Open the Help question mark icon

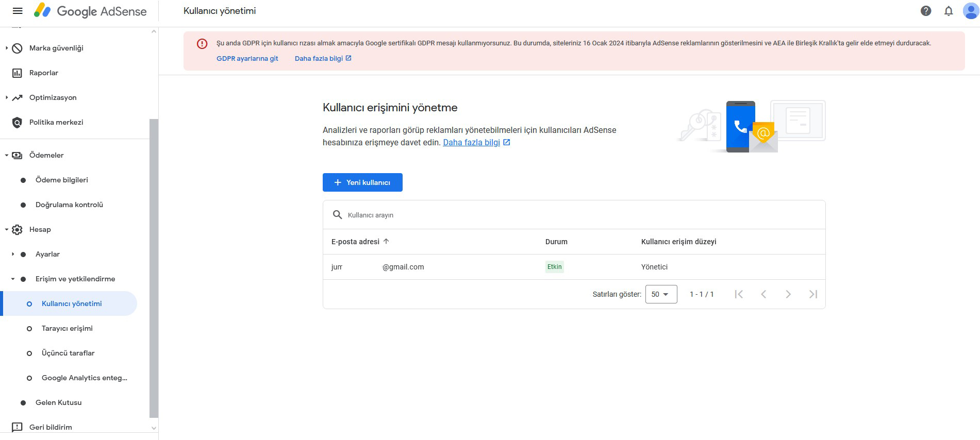(x=926, y=11)
